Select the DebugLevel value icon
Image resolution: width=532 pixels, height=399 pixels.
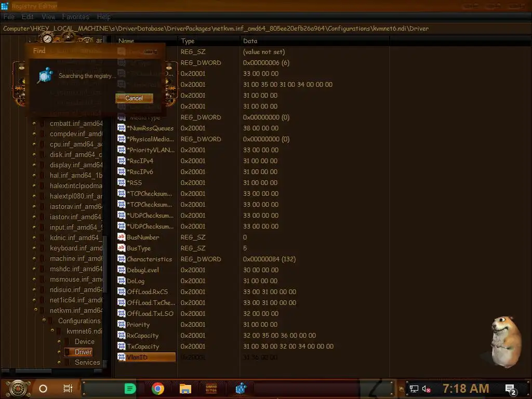(122, 270)
